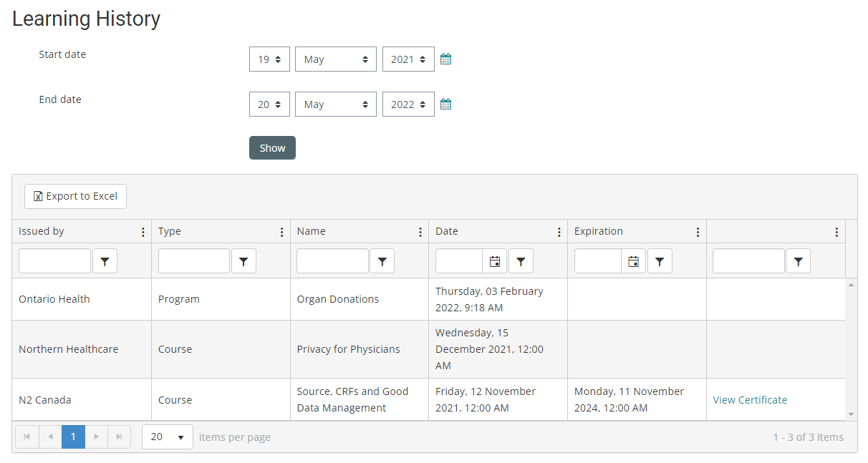
Task: Open the Start date calendar picker icon
Action: (445, 59)
